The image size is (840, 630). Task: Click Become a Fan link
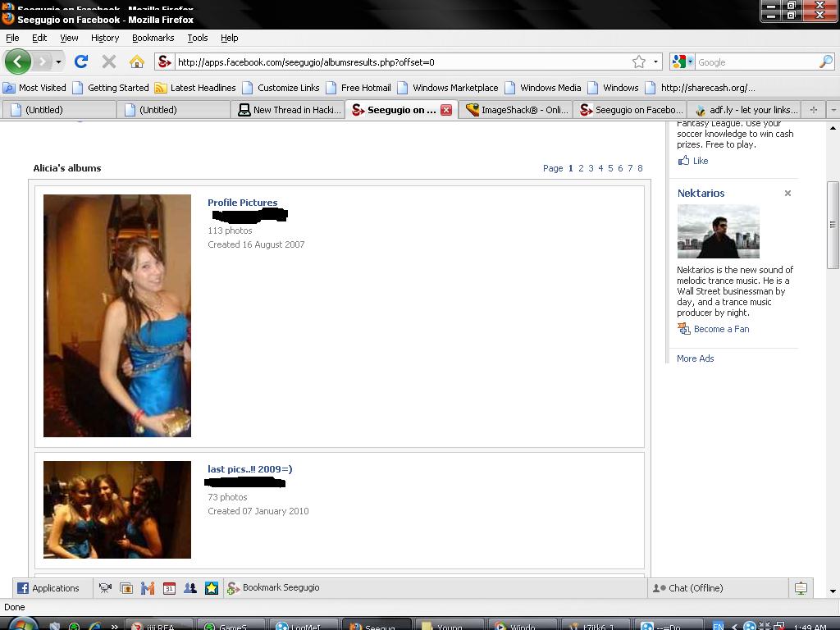721,329
